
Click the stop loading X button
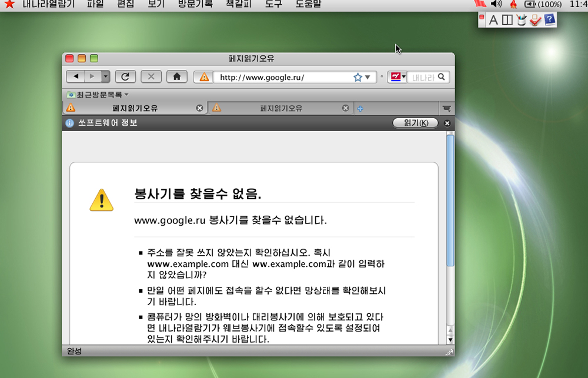(x=151, y=76)
